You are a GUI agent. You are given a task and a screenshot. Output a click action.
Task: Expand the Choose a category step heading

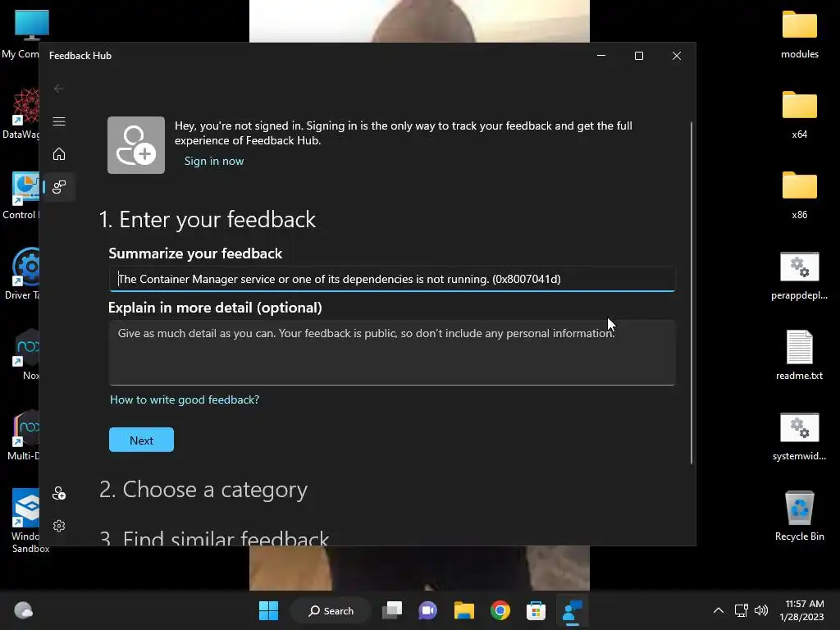(203, 490)
